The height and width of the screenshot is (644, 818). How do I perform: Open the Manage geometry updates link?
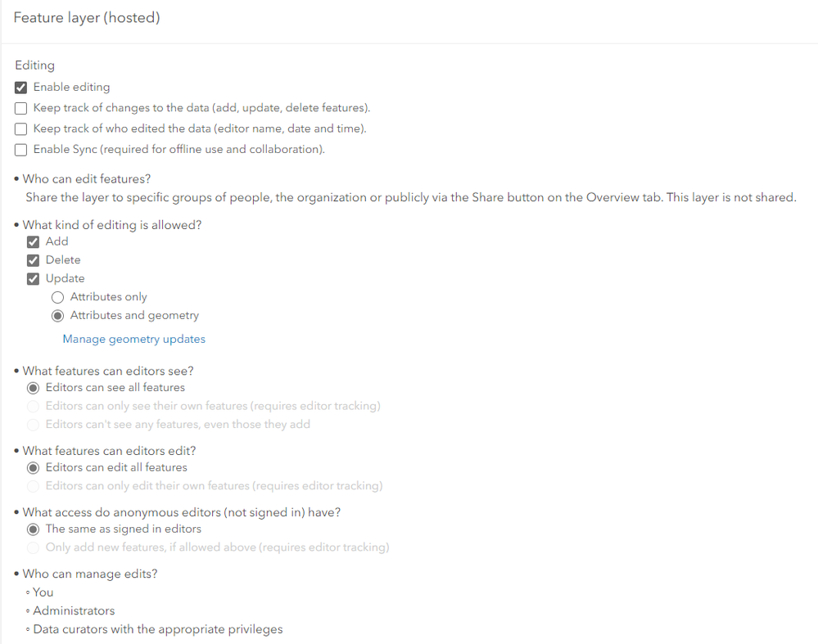pos(133,339)
